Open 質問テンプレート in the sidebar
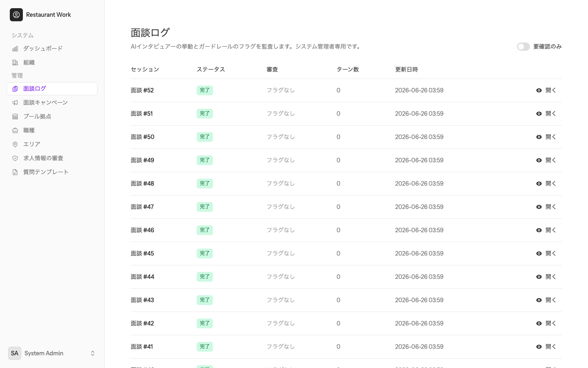The height and width of the screenshot is (368, 588). (x=52, y=172)
